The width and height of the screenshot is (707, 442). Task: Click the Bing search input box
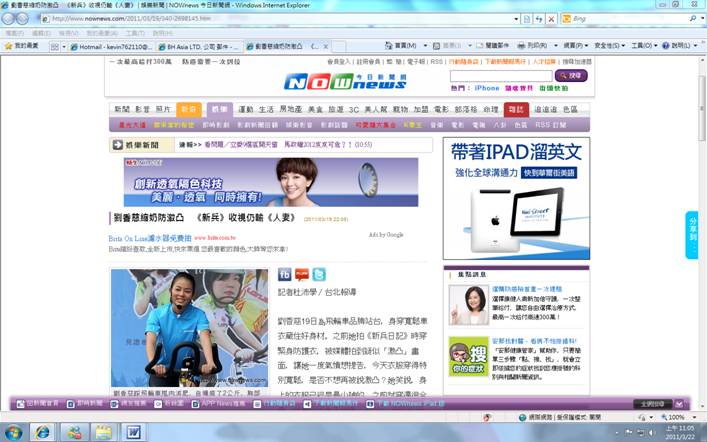tap(629, 19)
